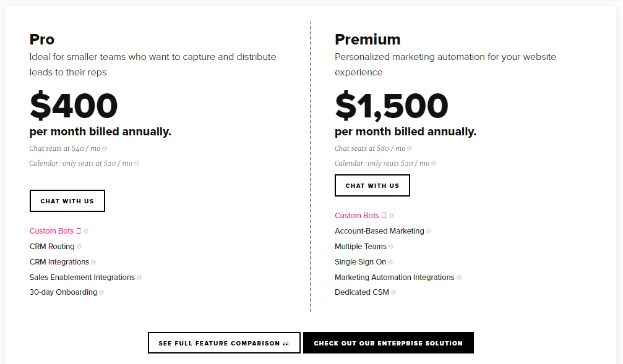Click info icon next to CRM Integrations
The width and height of the screenshot is (623, 364).
pos(93,262)
